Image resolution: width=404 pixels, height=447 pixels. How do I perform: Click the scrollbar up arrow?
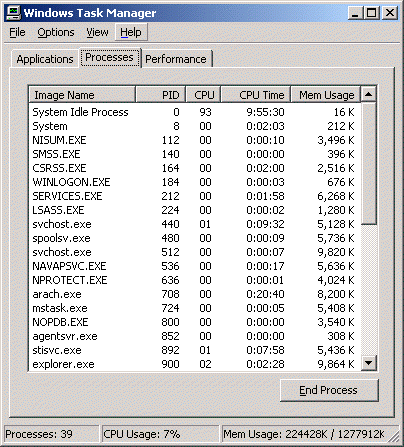pos(369,94)
